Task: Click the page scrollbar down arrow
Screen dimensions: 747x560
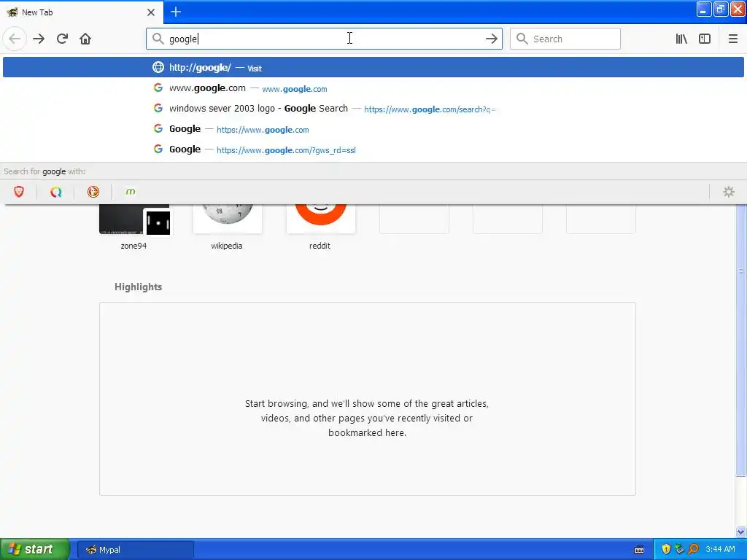Action: coord(741,532)
